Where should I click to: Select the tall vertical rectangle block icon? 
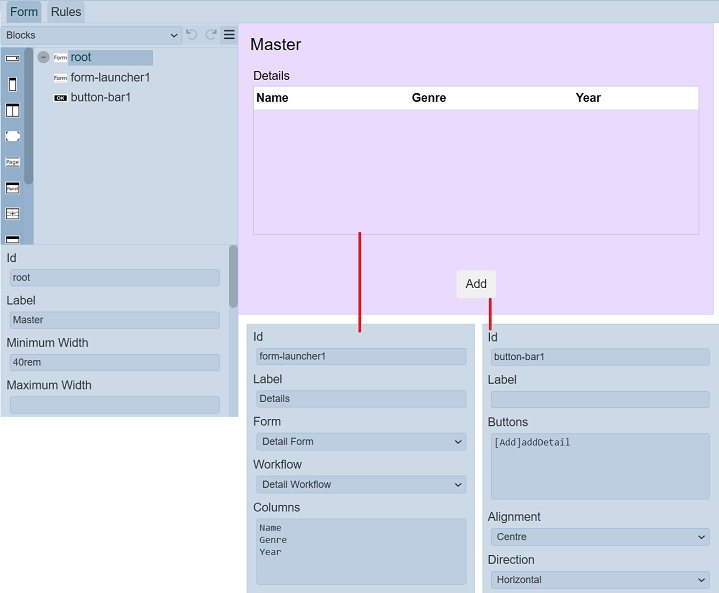[x=12, y=85]
